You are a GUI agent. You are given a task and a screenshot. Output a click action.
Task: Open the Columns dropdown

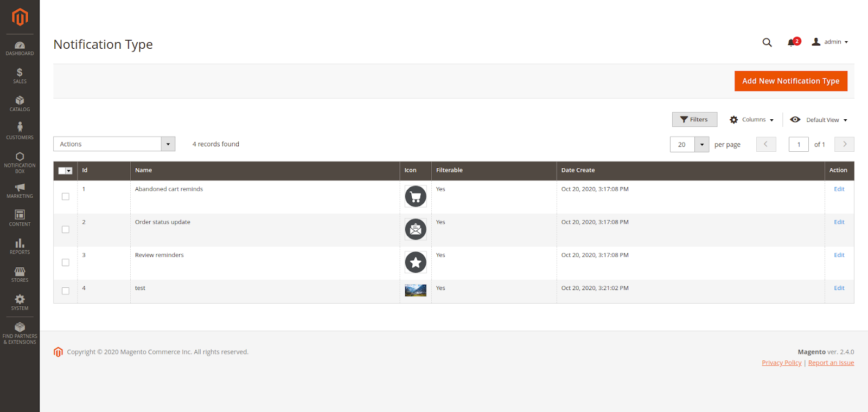coord(751,120)
